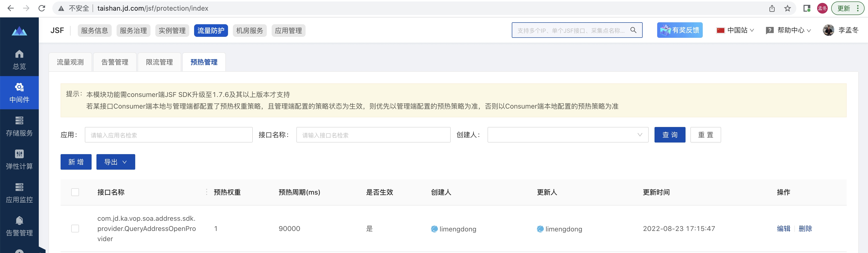
Task: Open the browser profile avatar
Action: 822,8
